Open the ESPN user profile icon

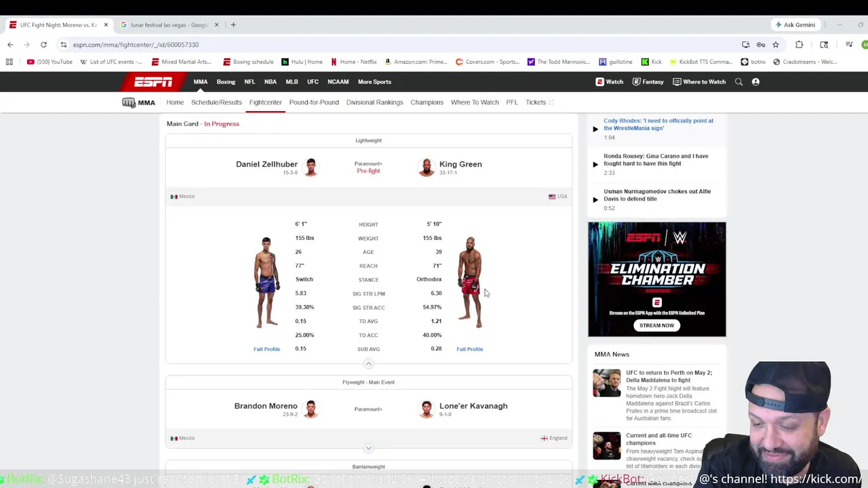[x=755, y=82]
